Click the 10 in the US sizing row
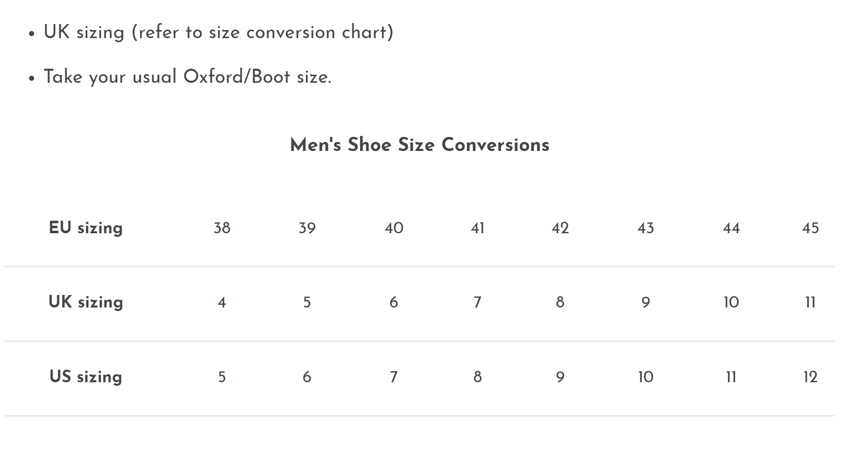868x463 pixels. click(645, 377)
